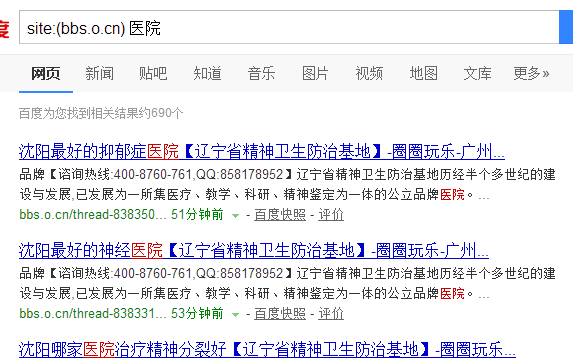Click 评价 for the thread-838350 result
The height and width of the screenshot is (362, 573).
coord(331,215)
